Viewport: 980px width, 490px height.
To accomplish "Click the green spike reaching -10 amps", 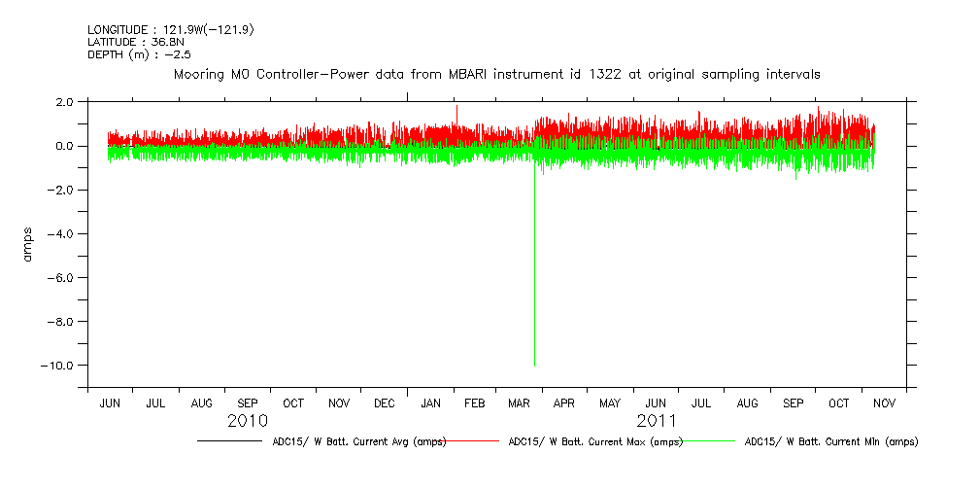I will click(x=534, y=292).
